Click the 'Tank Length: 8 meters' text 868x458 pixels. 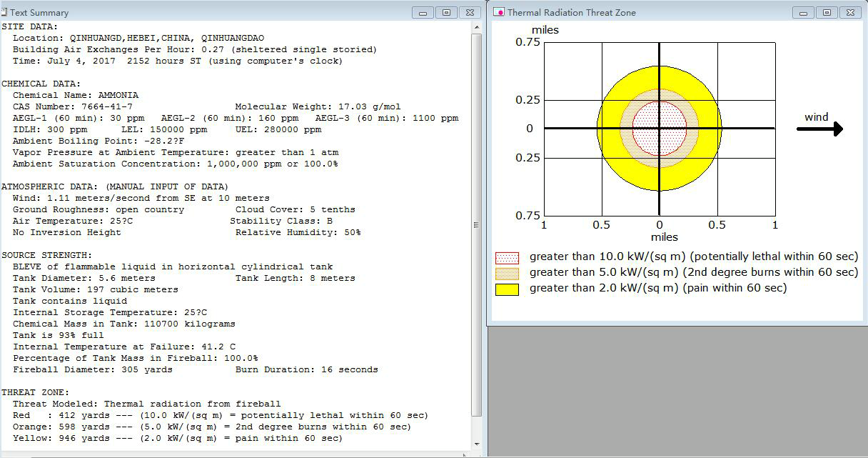(296, 278)
